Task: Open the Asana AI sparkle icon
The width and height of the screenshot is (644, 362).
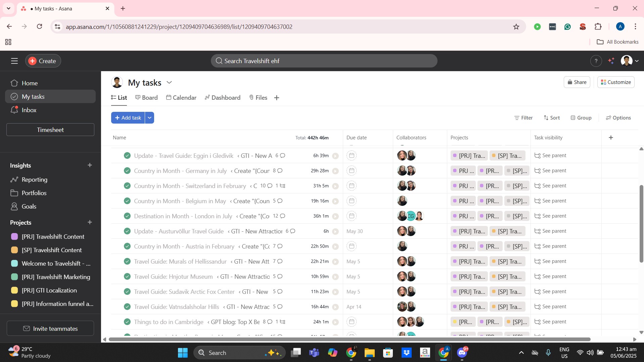Action: 611,61
